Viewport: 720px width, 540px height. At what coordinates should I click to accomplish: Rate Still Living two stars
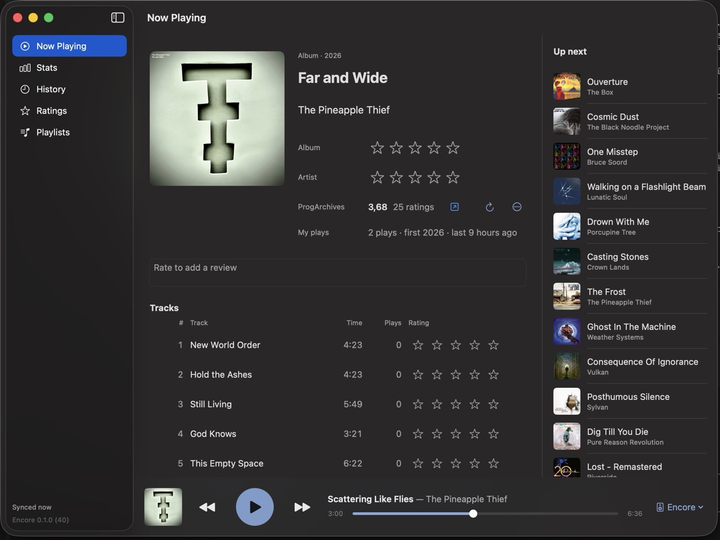click(437, 404)
